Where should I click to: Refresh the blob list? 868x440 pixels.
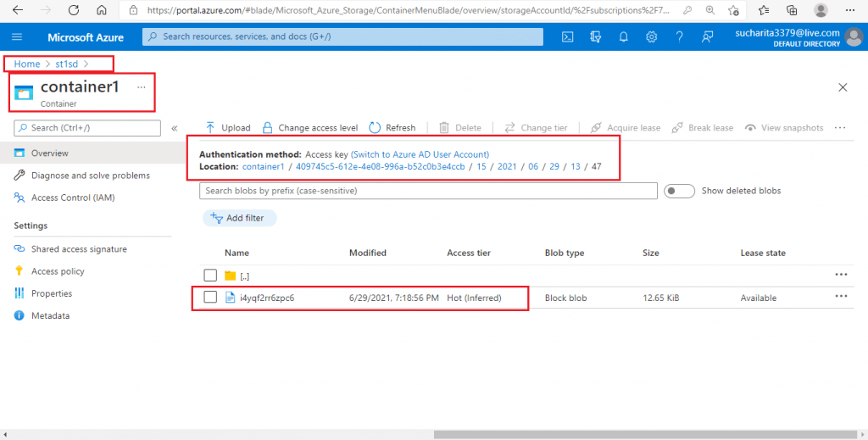[392, 128]
